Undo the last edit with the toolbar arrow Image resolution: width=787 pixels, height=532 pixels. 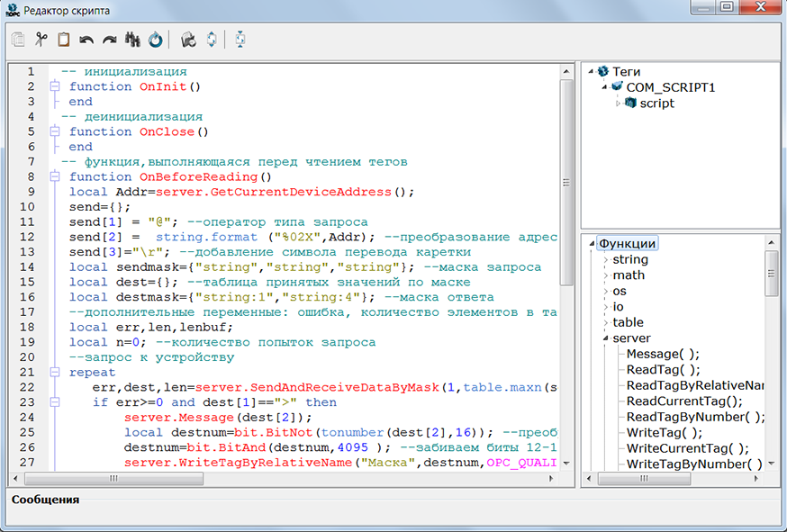click(x=86, y=40)
